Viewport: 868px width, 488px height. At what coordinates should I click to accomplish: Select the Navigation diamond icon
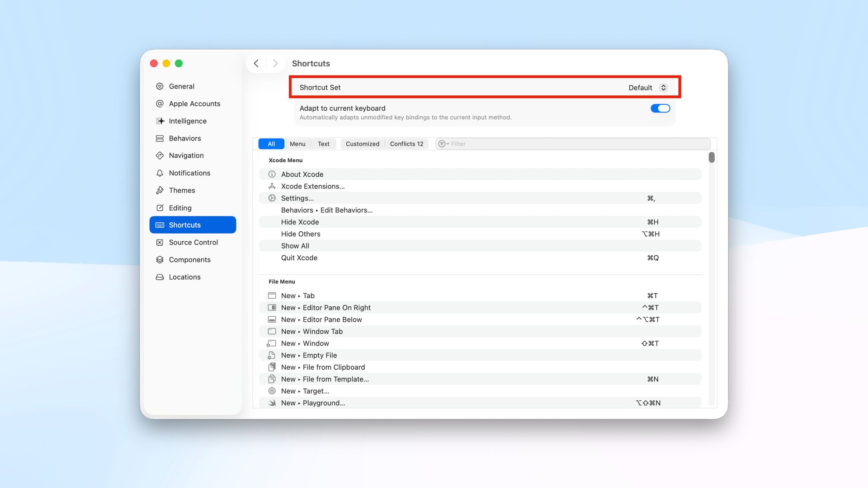click(160, 155)
